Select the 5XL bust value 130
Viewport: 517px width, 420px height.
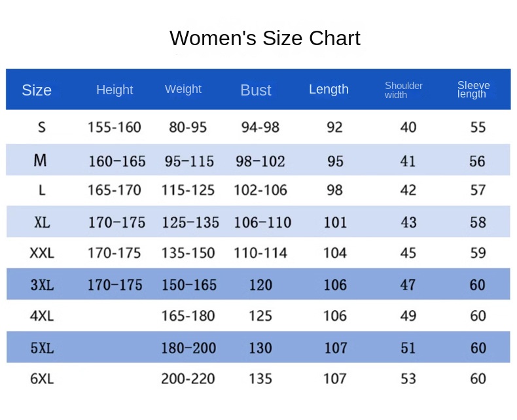click(260, 347)
